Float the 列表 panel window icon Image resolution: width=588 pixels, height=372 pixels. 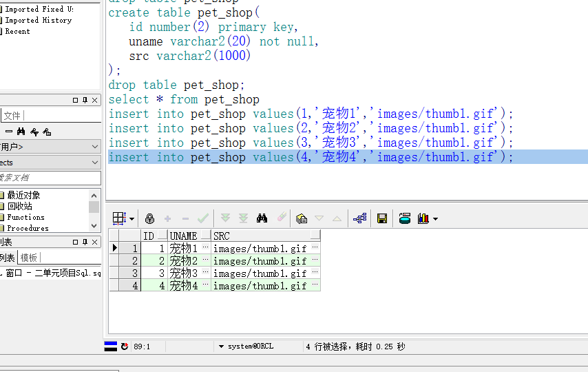[x=75, y=242]
